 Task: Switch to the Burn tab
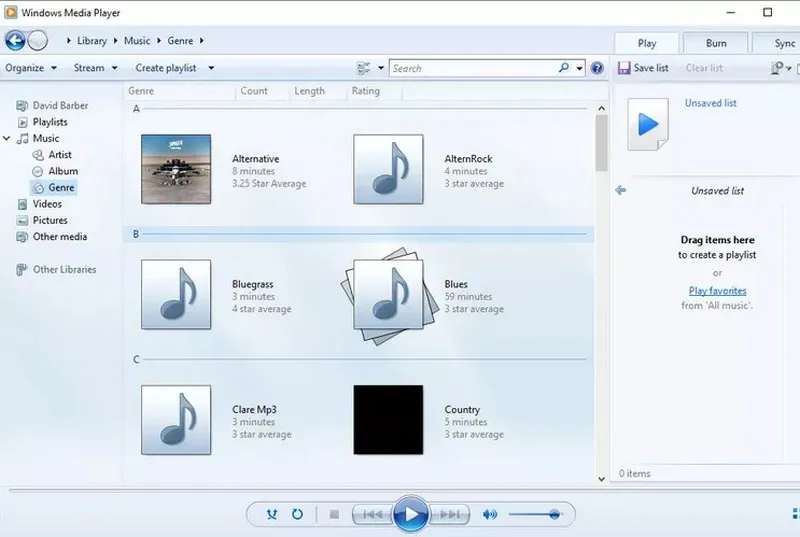(716, 43)
